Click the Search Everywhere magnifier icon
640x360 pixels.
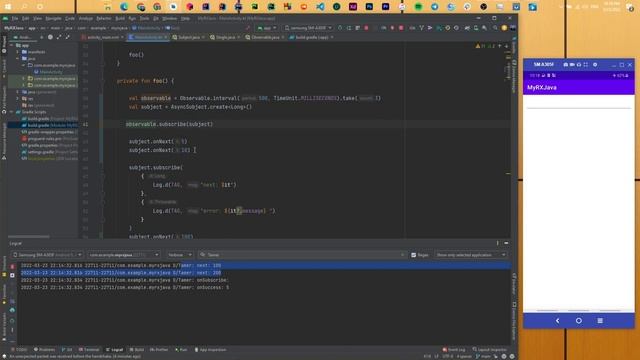point(495,28)
